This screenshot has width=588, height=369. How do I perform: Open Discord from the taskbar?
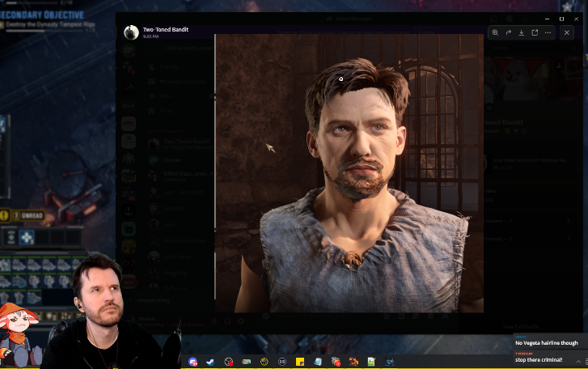coord(192,362)
